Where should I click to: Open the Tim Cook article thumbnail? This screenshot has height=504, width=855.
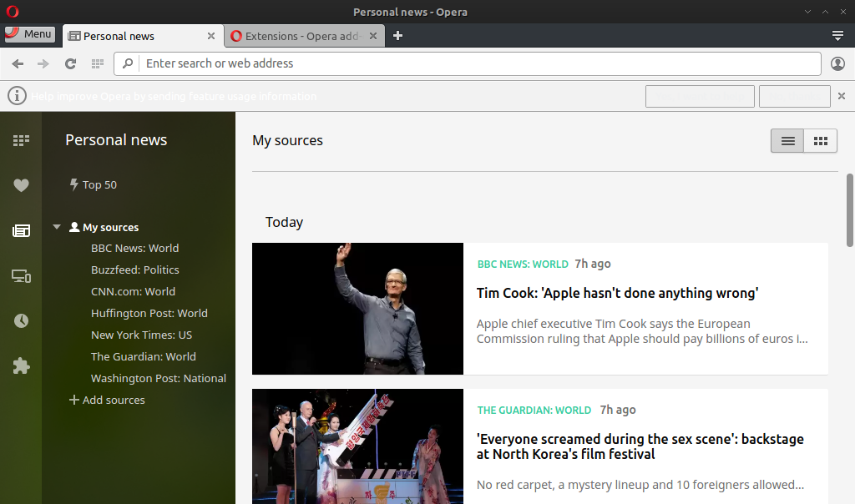click(357, 309)
